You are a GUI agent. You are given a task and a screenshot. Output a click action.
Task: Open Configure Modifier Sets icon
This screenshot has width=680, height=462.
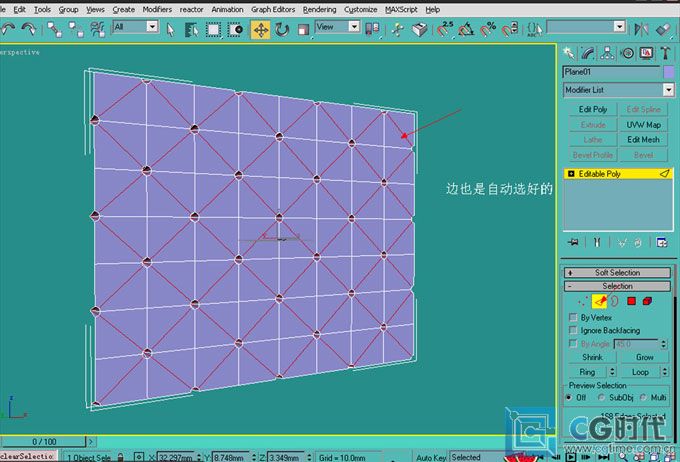point(661,242)
